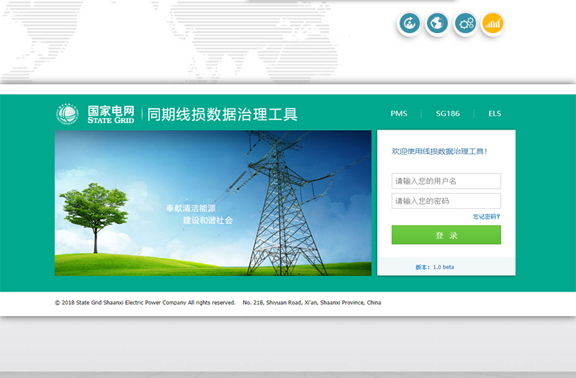Open the SG186 system link
Viewport: 576px width, 378px height.
(x=448, y=114)
